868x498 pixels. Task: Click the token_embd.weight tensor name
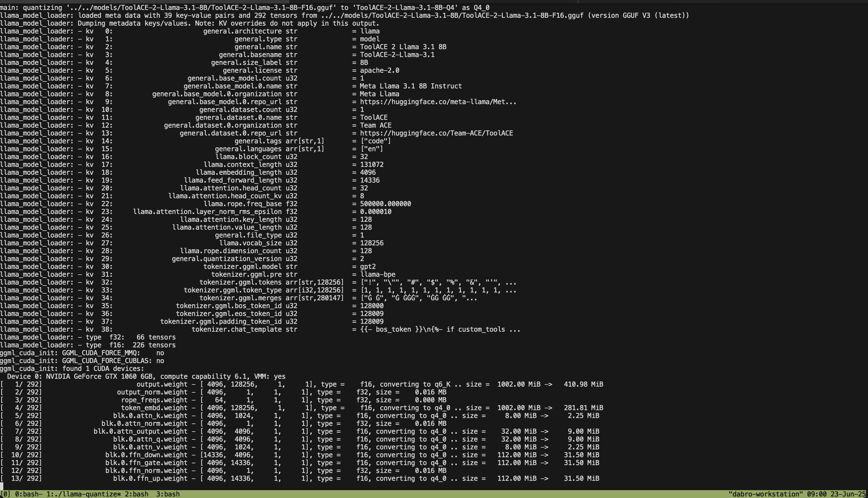[154, 408]
